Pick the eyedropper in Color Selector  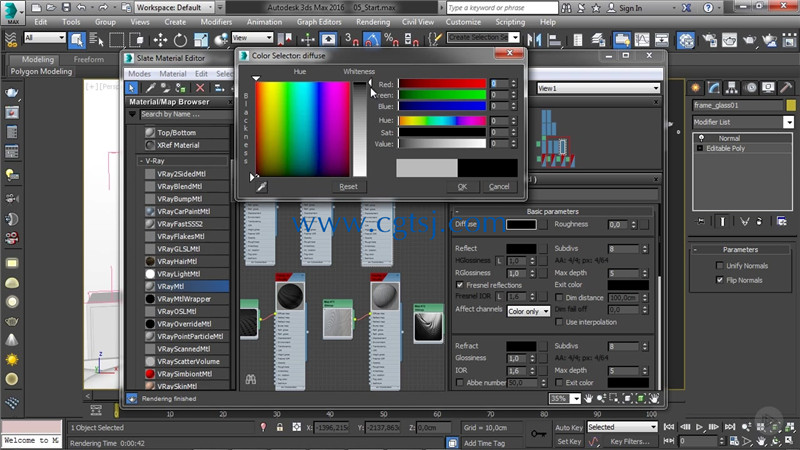tap(261, 187)
